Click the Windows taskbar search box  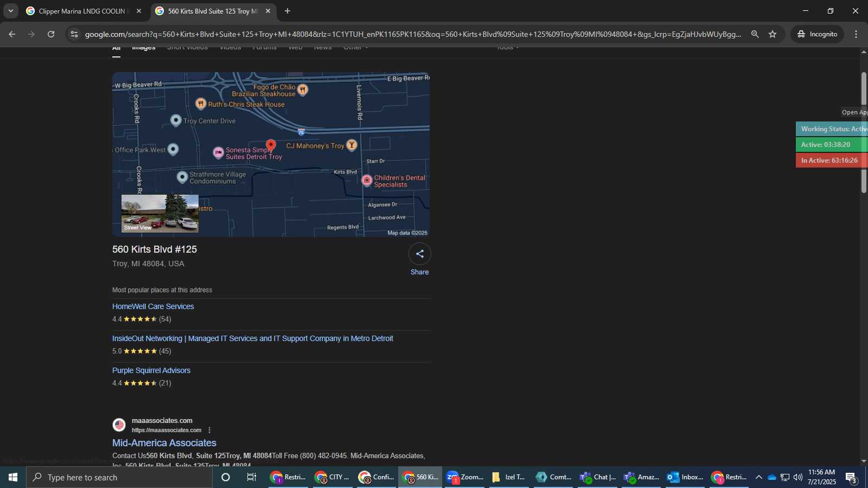tap(119, 477)
